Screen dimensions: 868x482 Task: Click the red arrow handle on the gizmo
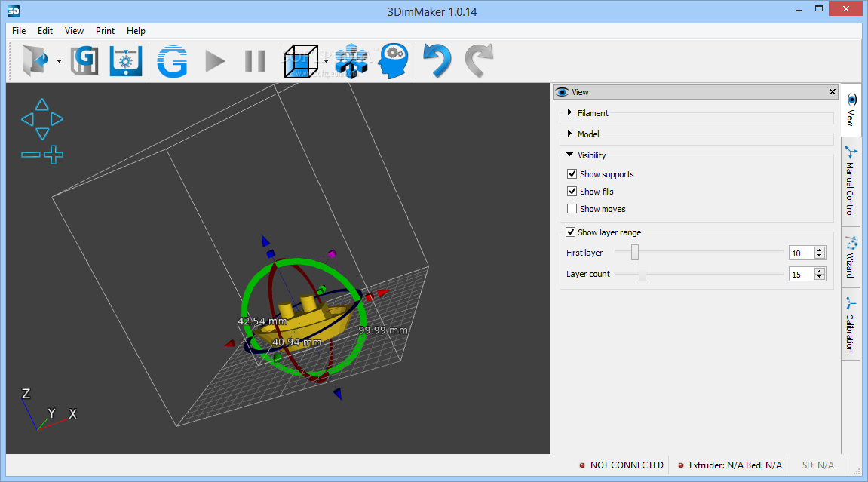pos(383,292)
